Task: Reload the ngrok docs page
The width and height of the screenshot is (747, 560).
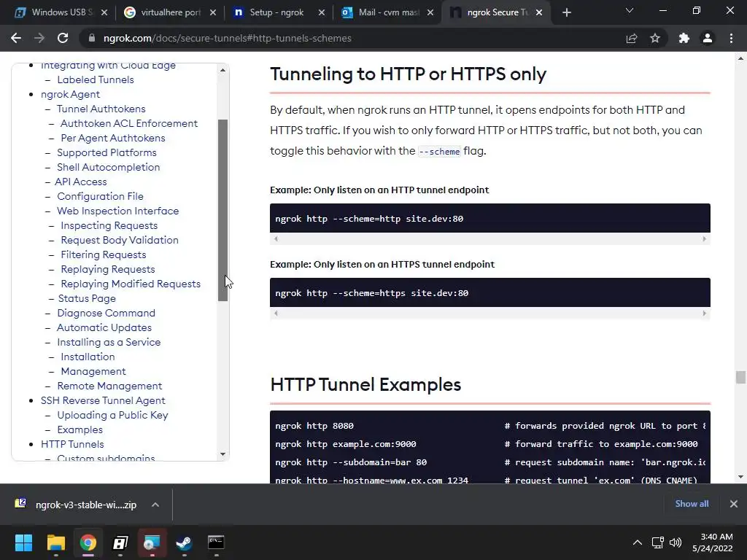Action: (63, 38)
